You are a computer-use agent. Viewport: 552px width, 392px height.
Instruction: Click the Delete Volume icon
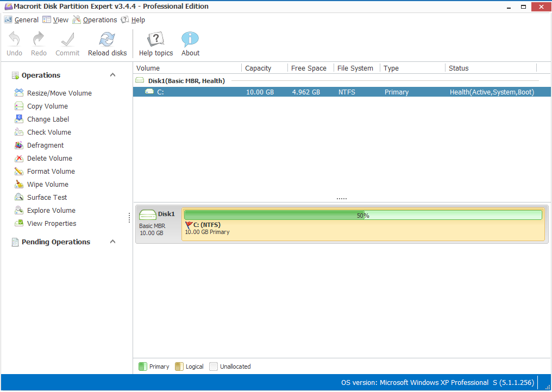(x=18, y=158)
